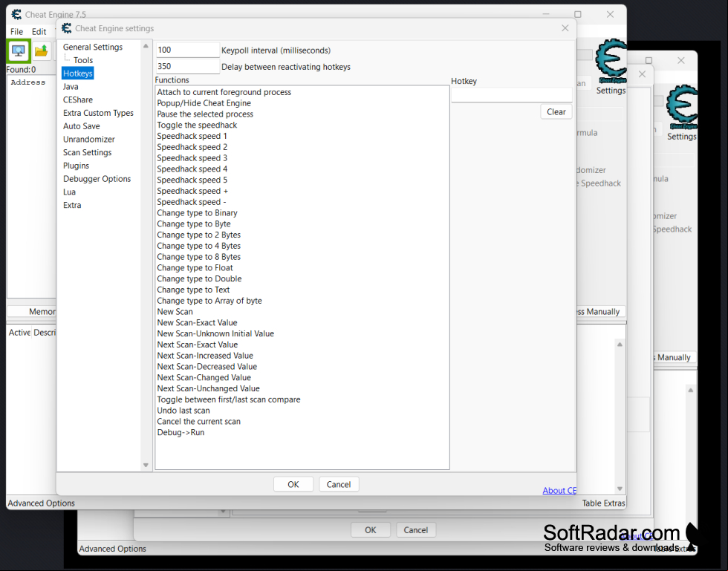Select 'Toggle the speedhack' function
The height and width of the screenshot is (571, 728).
[197, 125]
